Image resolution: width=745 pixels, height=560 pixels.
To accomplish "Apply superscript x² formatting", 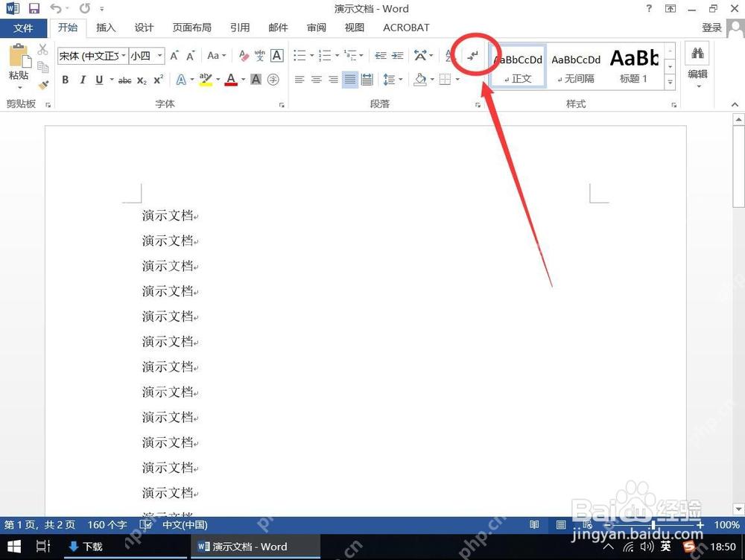I will tap(158, 80).
